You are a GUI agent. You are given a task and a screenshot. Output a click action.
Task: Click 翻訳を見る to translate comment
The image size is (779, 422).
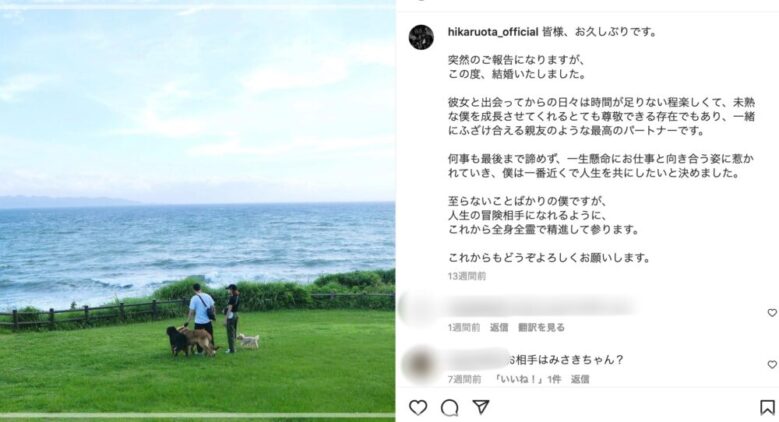point(541,328)
